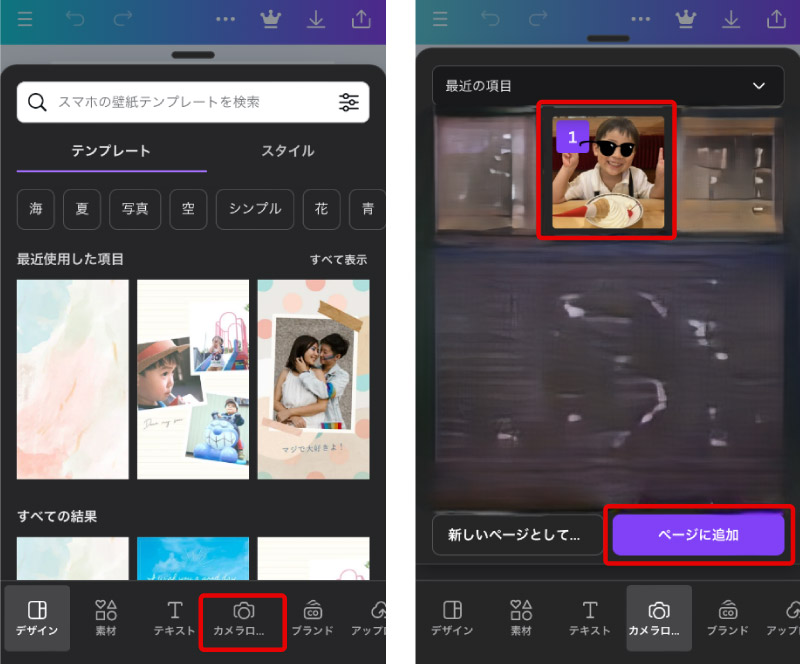This screenshot has width=800, height=664.
Task: Expand 最近の項目 album dropdown
Action: 608,86
